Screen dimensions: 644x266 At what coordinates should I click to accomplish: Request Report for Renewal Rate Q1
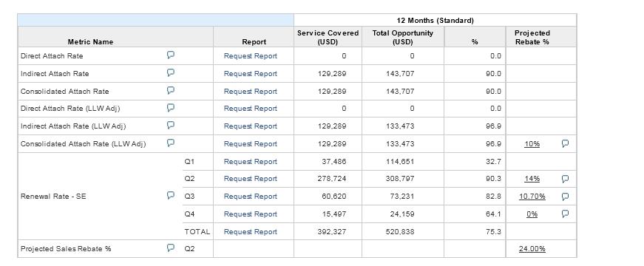tap(251, 161)
